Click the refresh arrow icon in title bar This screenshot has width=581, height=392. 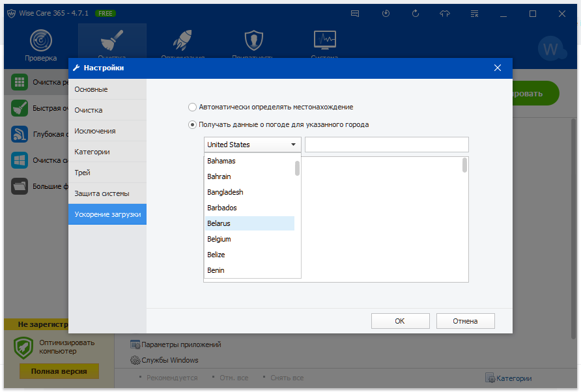click(x=386, y=13)
